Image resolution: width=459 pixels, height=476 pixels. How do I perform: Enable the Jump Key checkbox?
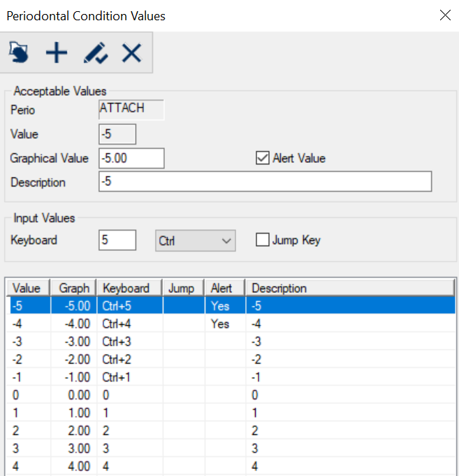click(x=263, y=240)
